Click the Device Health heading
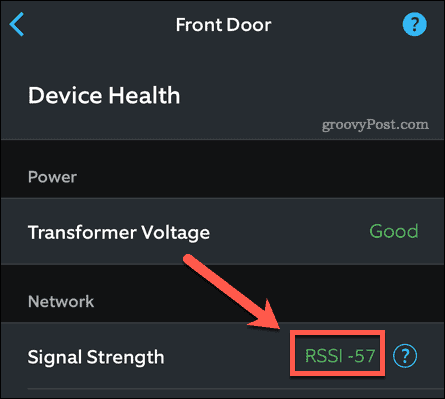 (104, 95)
